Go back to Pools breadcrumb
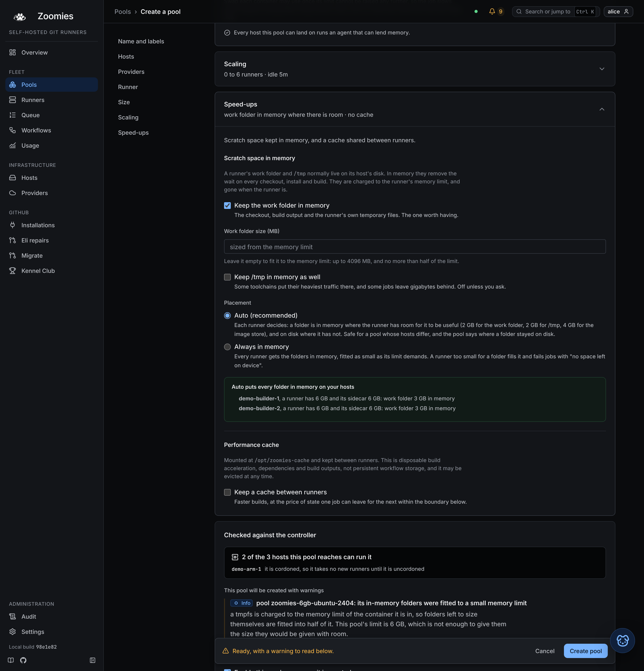644x671 pixels. (x=123, y=12)
